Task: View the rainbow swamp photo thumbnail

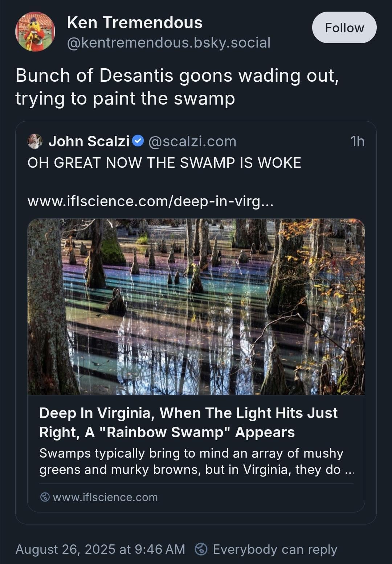Action: pyautogui.click(x=196, y=307)
